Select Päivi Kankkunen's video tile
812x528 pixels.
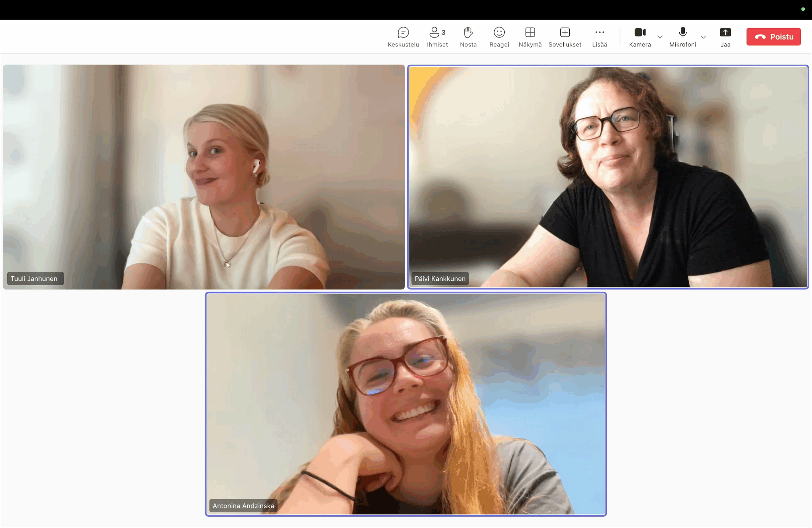click(x=608, y=177)
